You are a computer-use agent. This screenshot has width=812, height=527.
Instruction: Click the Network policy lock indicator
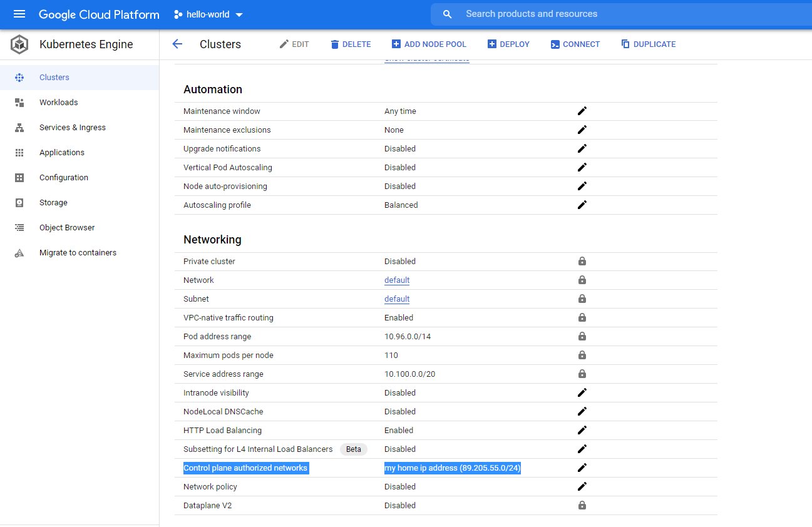click(582, 486)
